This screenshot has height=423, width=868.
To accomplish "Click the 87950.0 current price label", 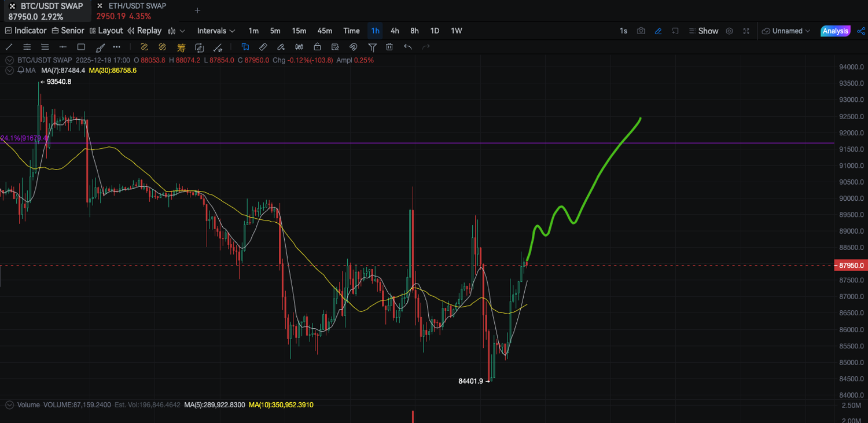I will coord(850,266).
